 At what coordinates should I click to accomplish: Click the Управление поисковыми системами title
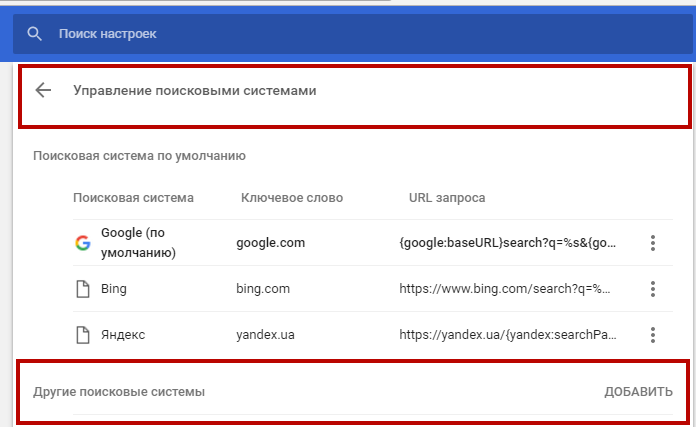[x=194, y=91]
